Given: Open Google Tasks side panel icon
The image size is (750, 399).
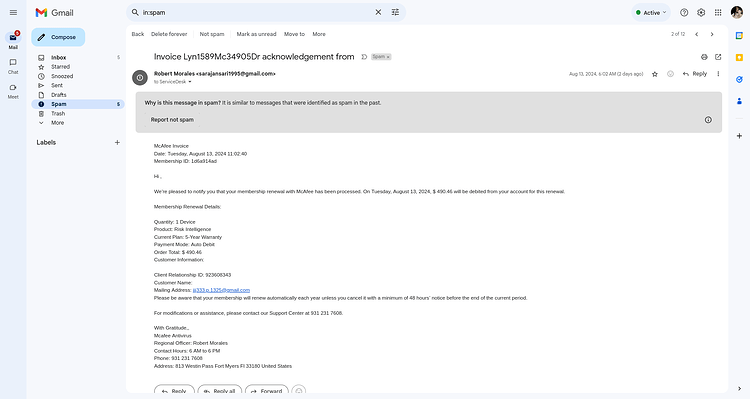Looking at the screenshot, I should 739,79.
